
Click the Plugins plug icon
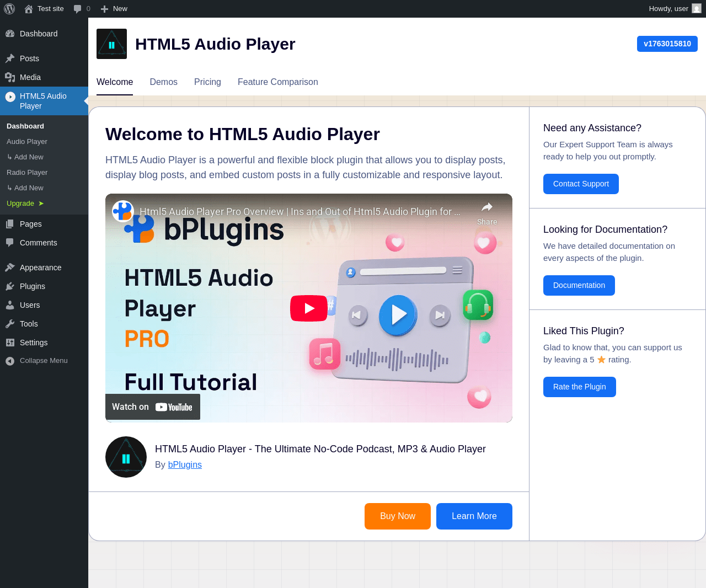click(x=10, y=286)
